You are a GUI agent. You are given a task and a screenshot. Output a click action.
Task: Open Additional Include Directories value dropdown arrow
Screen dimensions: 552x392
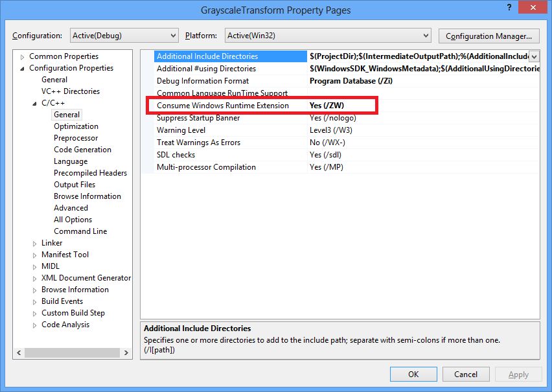[535, 56]
